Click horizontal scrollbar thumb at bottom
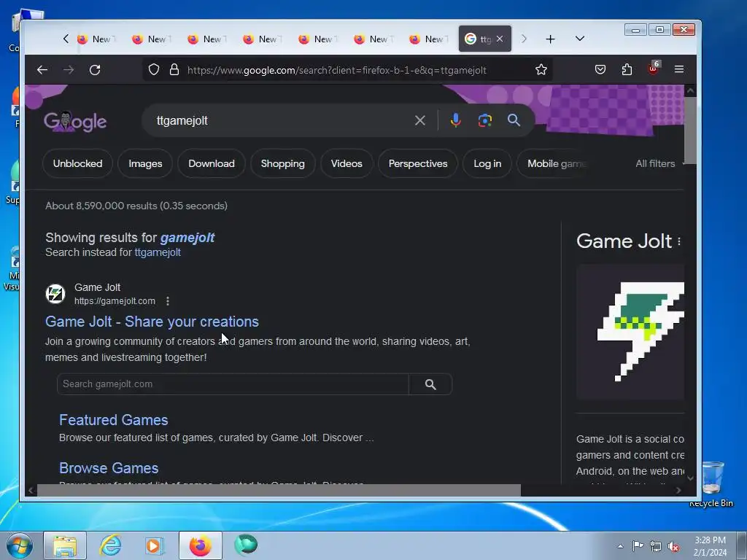The height and width of the screenshot is (560, 747). [x=279, y=490]
